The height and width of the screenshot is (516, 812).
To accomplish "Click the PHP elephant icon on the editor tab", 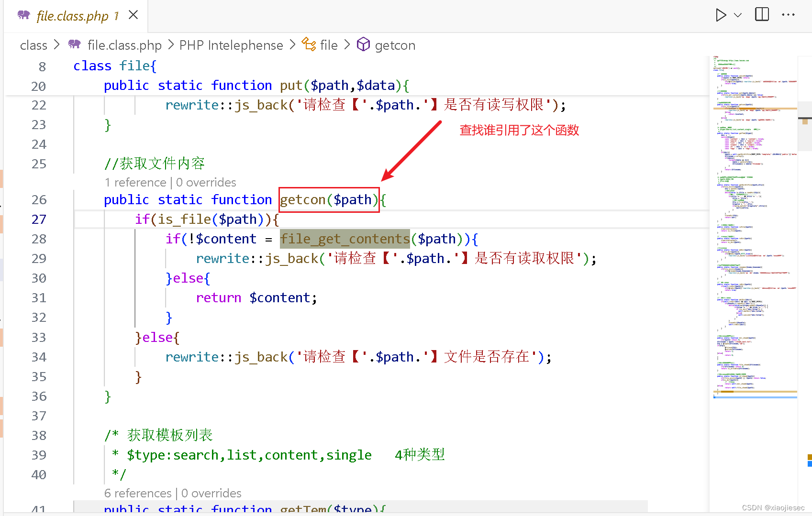I will [x=23, y=15].
